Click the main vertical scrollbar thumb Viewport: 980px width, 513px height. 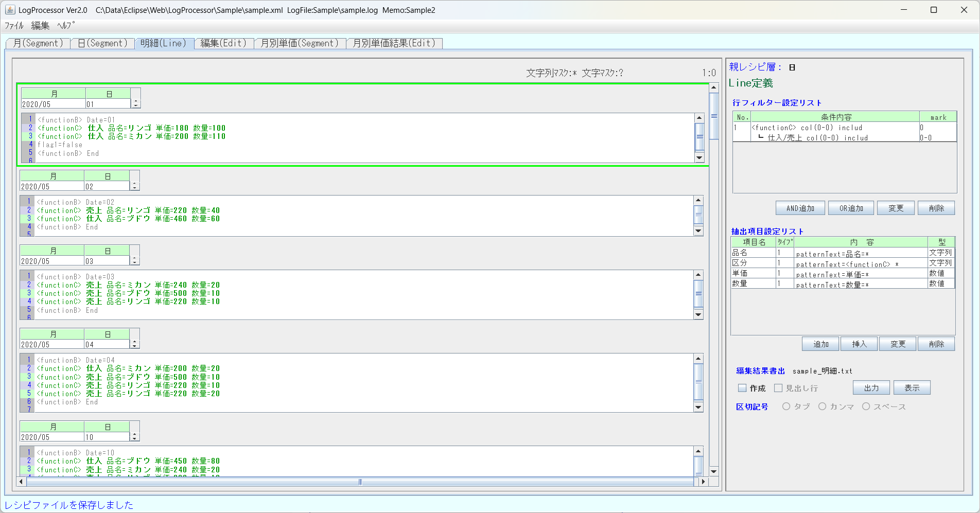714,116
